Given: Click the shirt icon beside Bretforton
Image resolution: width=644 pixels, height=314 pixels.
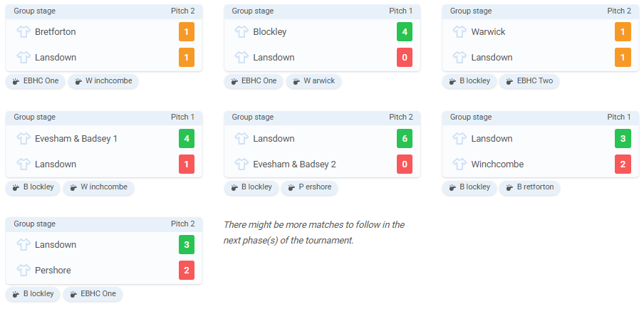Looking at the screenshot, I should [24, 31].
